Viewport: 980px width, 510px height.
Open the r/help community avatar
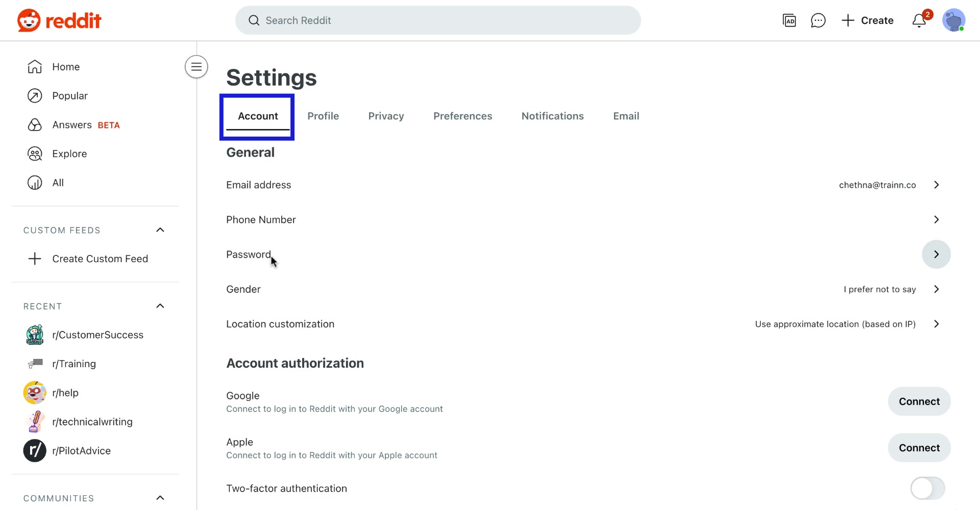pyautogui.click(x=34, y=393)
